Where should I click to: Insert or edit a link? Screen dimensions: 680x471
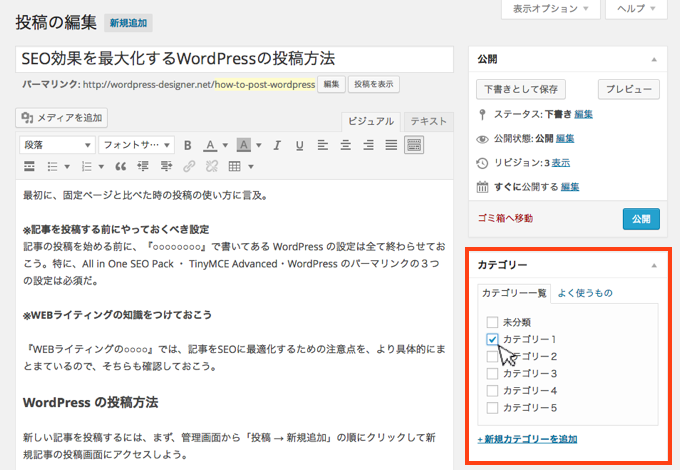[x=189, y=167]
